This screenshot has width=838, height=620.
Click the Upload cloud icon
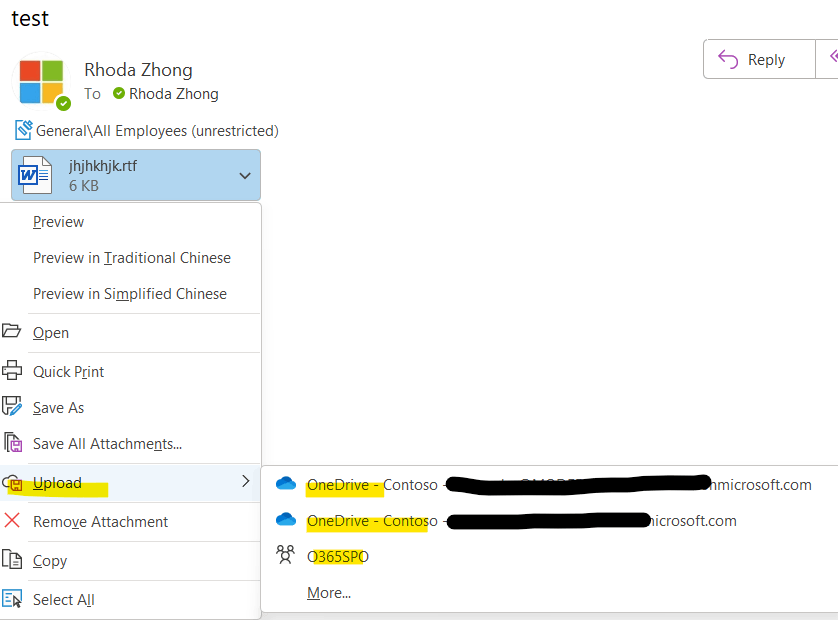pos(13,484)
